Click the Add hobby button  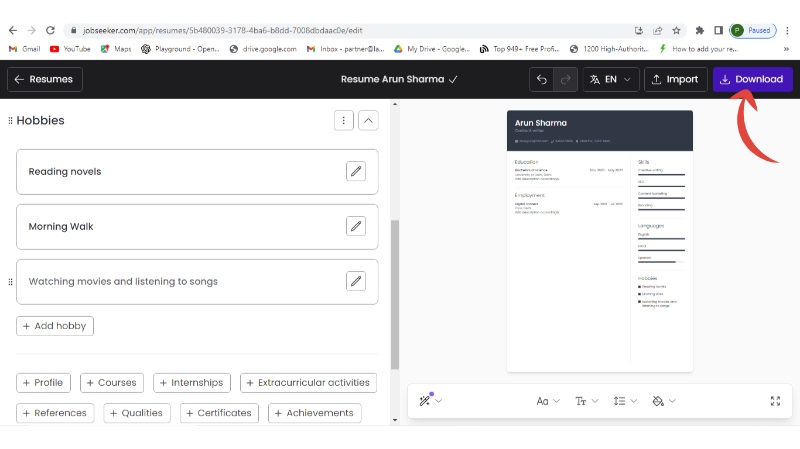tap(55, 326)
